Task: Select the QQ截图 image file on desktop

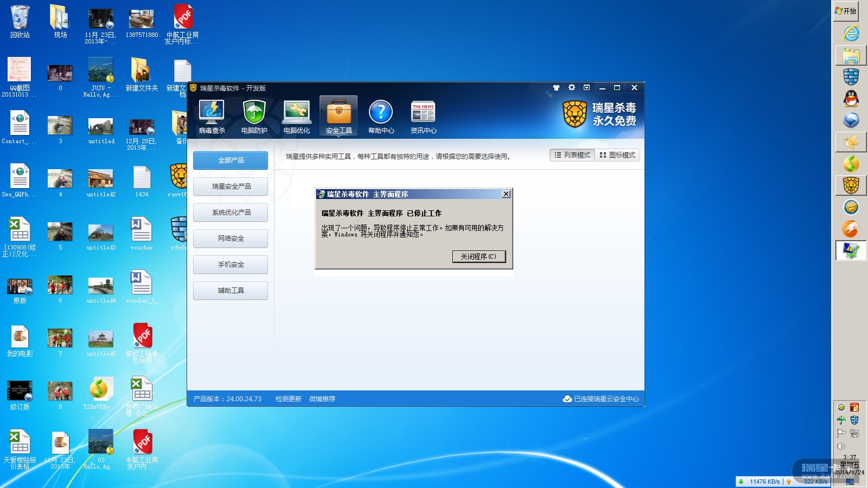Action: tap(20, 77)
